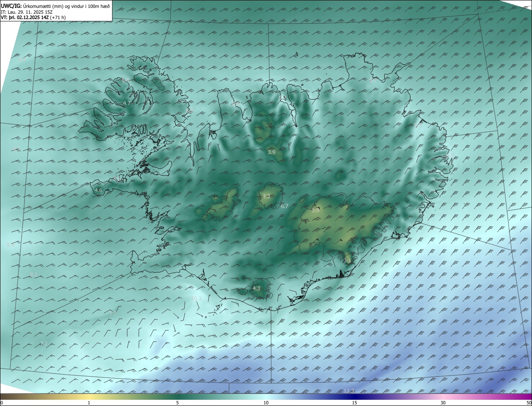Click the 4.7 value on the Westfjords

point(127,103)
